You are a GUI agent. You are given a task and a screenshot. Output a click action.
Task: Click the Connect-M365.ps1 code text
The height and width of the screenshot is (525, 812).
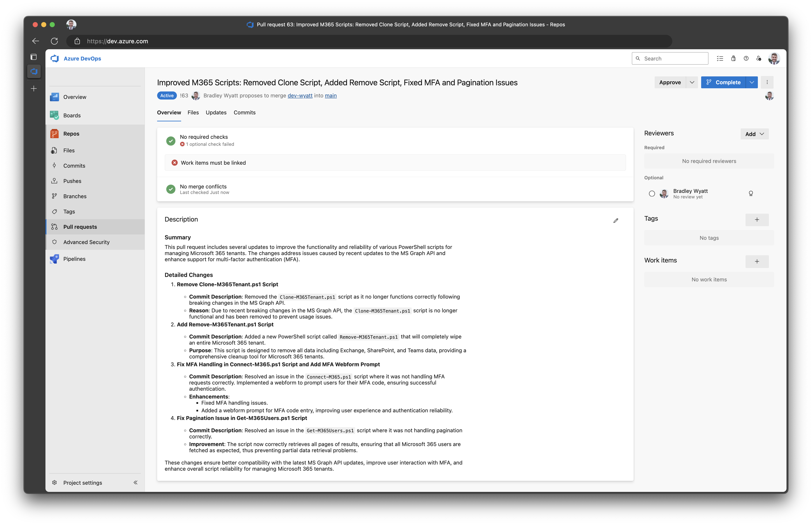[x=329, y=377]
